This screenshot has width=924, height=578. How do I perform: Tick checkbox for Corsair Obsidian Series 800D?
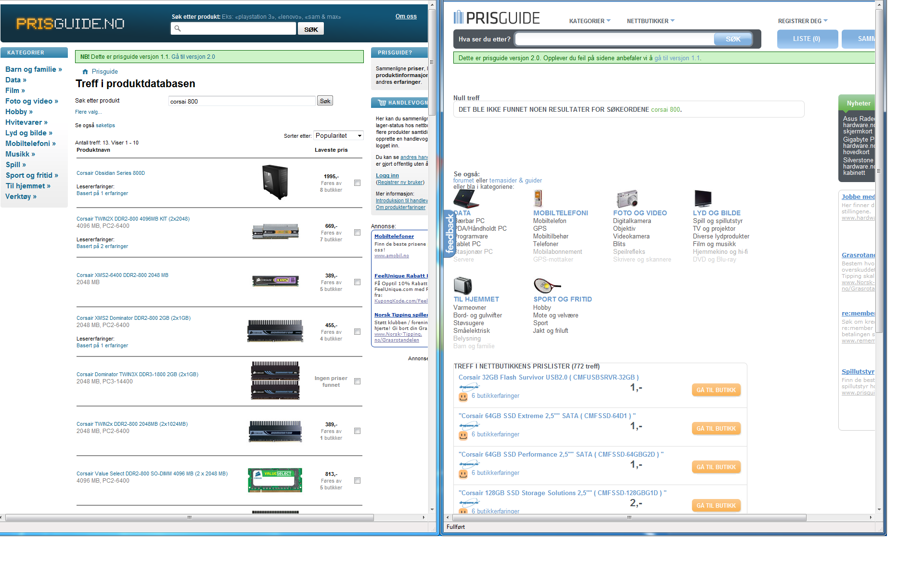point(357,183)
